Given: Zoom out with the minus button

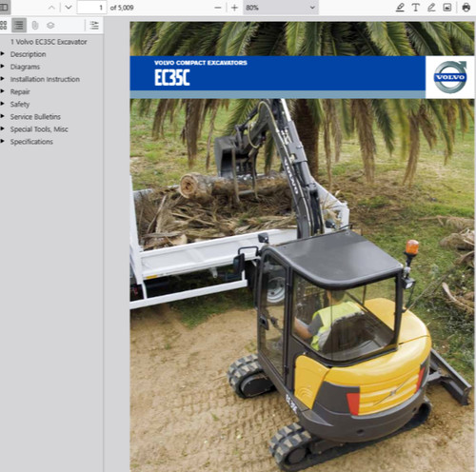Looking at the screenshot, I should [x=218, y=8].
